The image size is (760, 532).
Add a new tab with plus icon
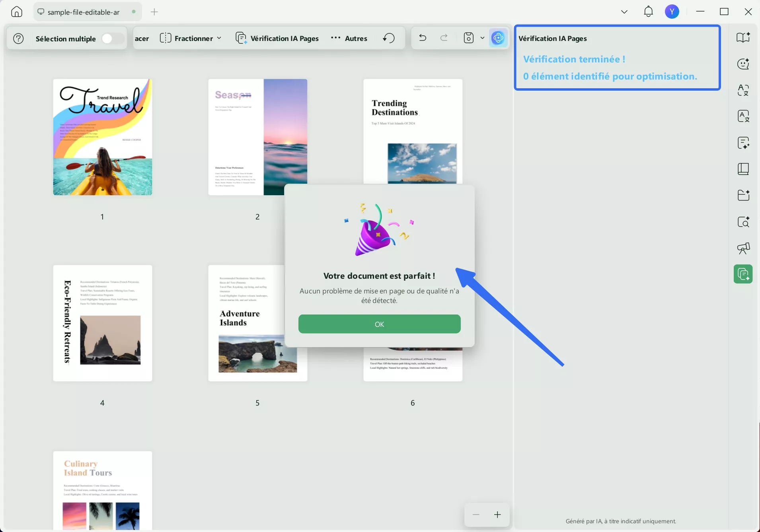[x=154, y=12]
